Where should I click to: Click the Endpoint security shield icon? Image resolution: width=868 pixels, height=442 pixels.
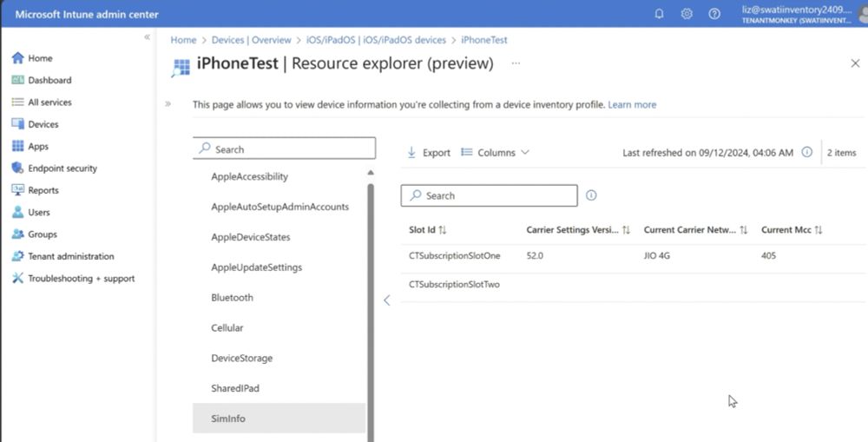pyautogui.click(x=17, y=168)
